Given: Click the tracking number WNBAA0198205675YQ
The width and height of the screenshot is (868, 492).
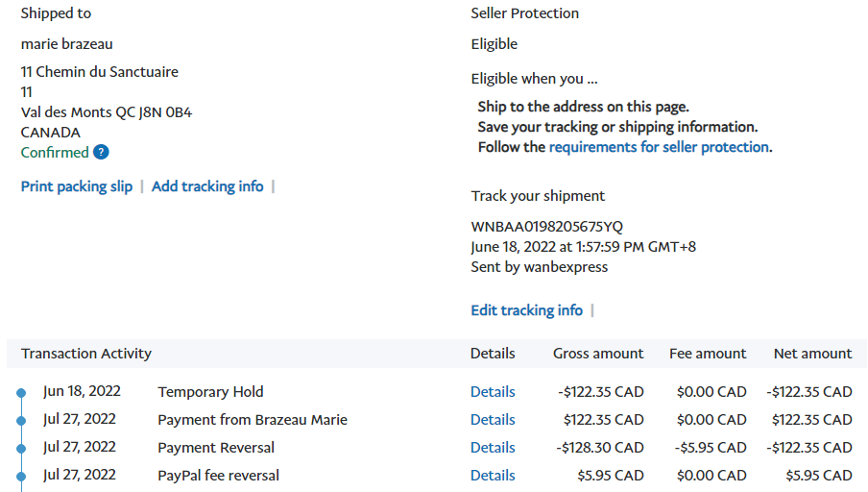Looking at the screenshot, I should pyautogui.click(x=546, y=227).
